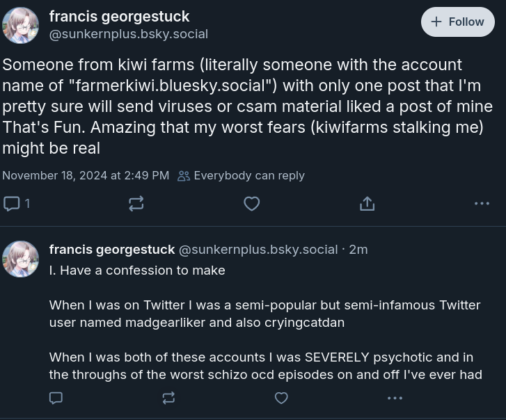This screenshot has width=506, height=420.
Task: Follow francis georgestuck
Action: click(457, 22)
